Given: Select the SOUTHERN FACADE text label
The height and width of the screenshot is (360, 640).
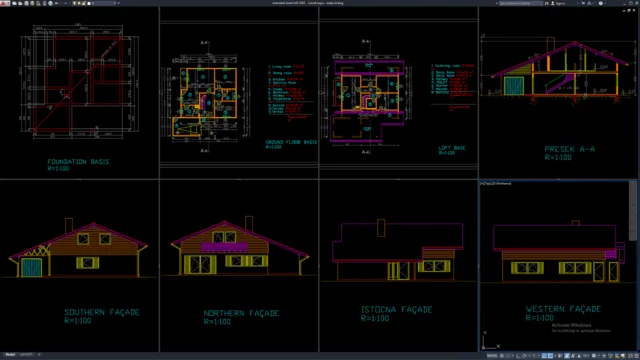Looking at the screenshot, I should point(102,312).
